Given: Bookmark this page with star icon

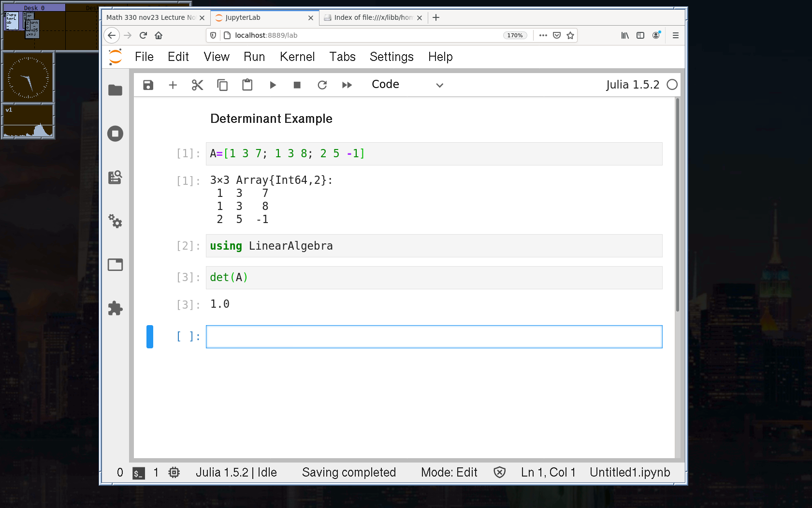Looking at the screenshot, I should pyautogui.click(x=570, y=35).
